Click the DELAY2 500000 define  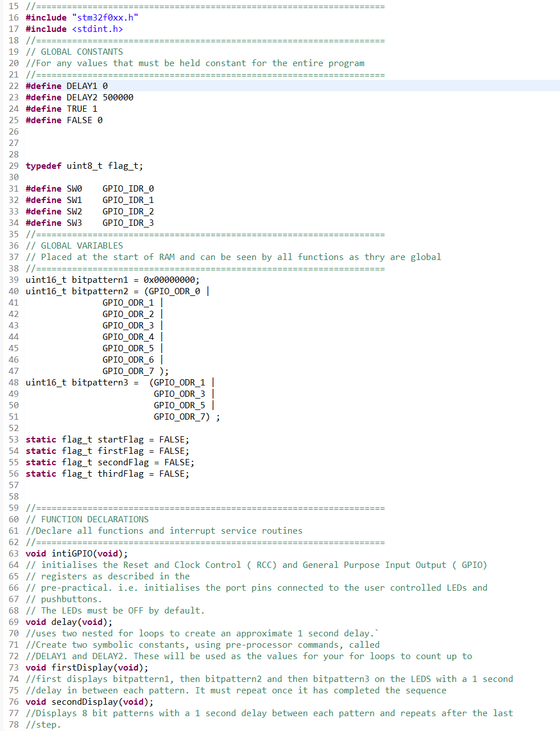click(x=80, y=97)
